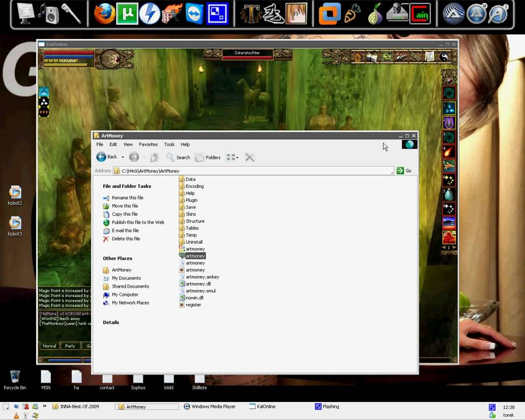Click the orange VMware dock icon

330,14
